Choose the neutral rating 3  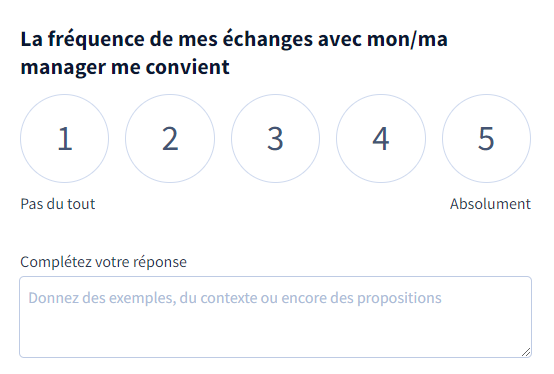pos(275,138)
